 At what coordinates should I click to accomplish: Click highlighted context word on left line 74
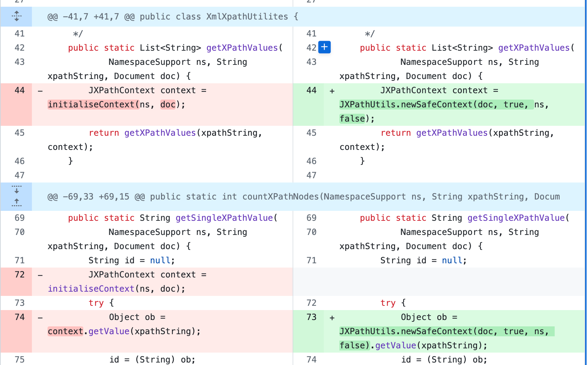point(65,331)
